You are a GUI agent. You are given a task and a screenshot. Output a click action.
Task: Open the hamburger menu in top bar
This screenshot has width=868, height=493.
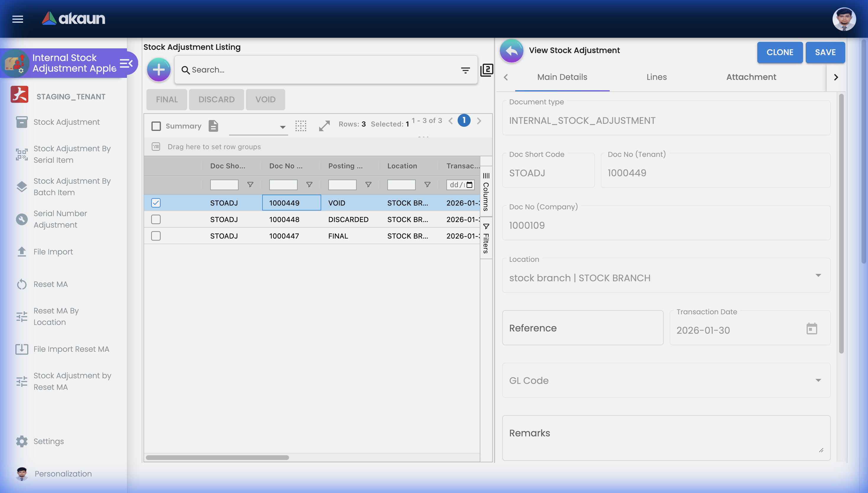(x=18, y=19)
